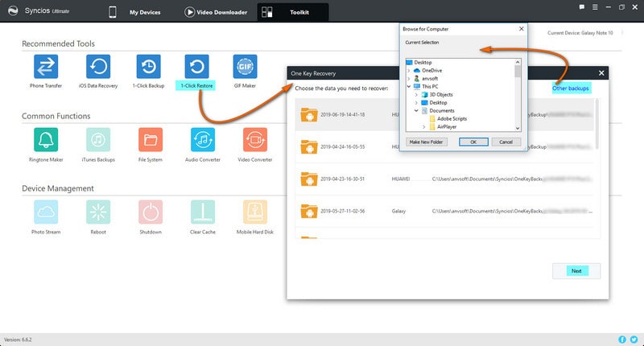The width and height of the screenshot is (644, 346).
Task: Click folder tree scrollbar down arrow
Action: pyautogui.click(x=518, y=128)
